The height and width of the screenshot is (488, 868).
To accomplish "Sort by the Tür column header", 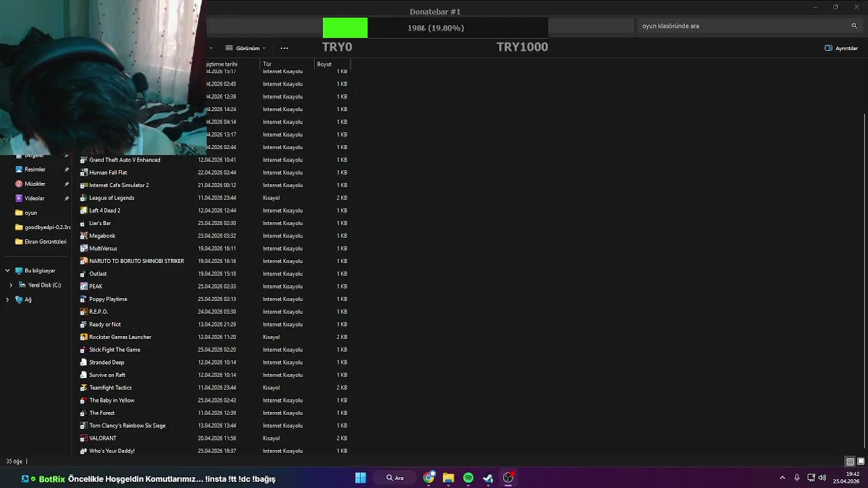I will pyautogui.click(x=288, y=64).
